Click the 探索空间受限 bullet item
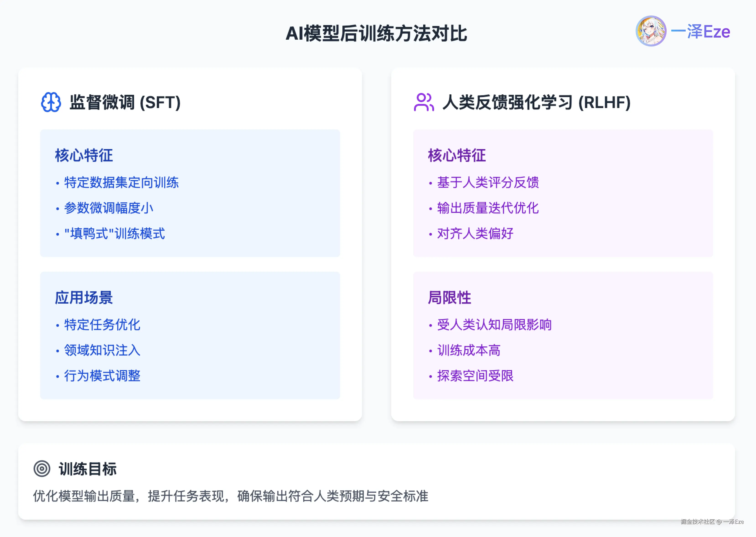 475,376
